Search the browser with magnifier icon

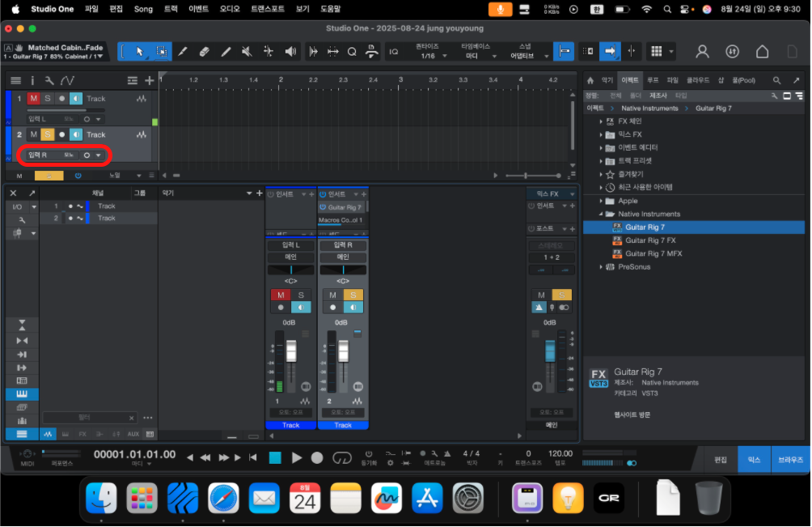coord(776,80)
